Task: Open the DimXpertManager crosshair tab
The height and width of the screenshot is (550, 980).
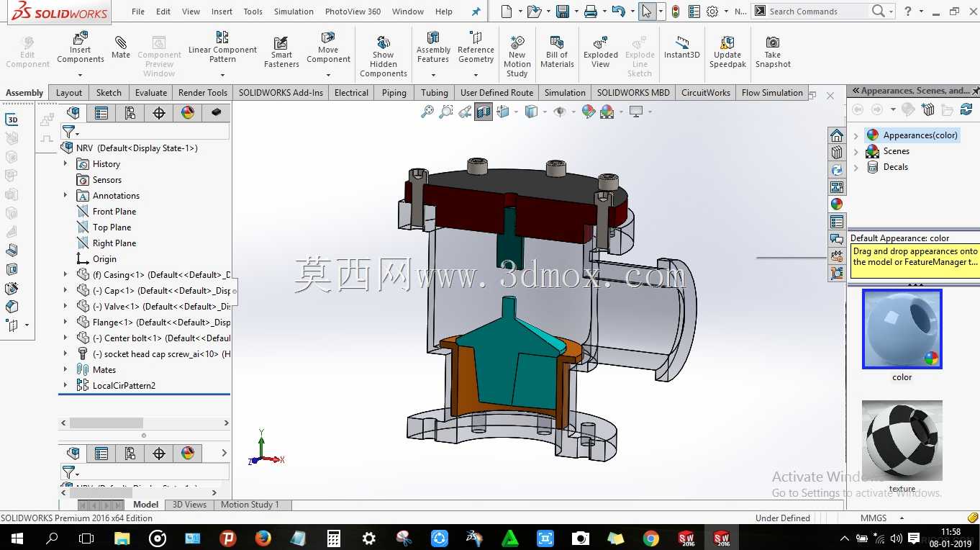Action: [159, 113]
